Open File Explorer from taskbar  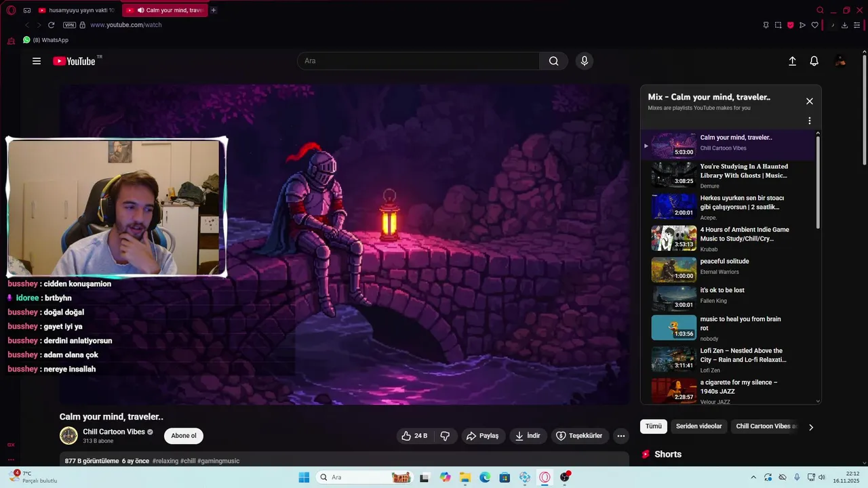tap(465, 477)
